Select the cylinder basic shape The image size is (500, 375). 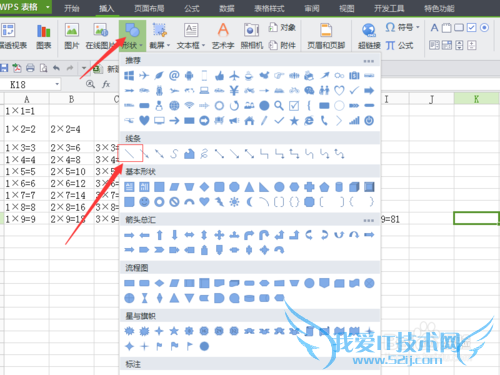pos(339,187)
